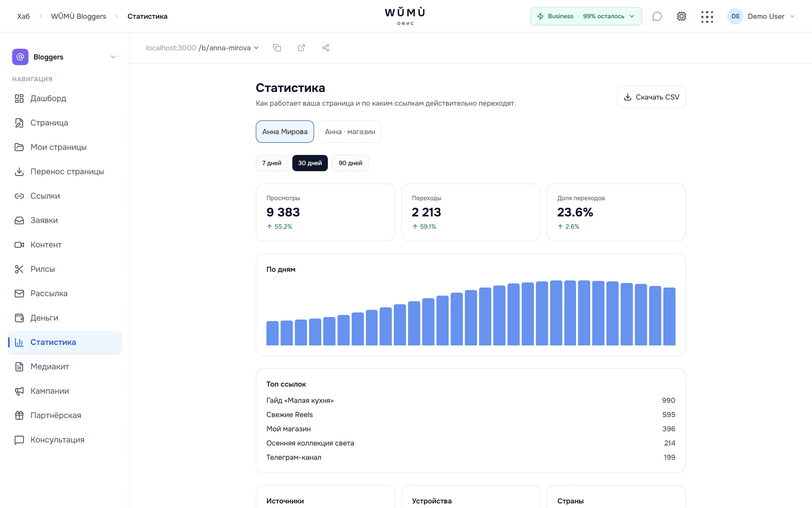Click the Кампании megaphone icon
Viewport: 812px width, 508px height.
pos(19,391)
